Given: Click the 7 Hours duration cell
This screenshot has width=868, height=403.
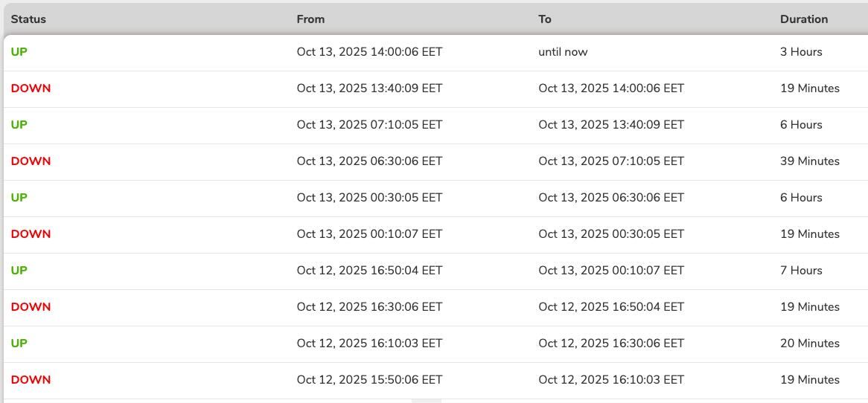Looking at the screenshot, I should (x=801, y=271).
